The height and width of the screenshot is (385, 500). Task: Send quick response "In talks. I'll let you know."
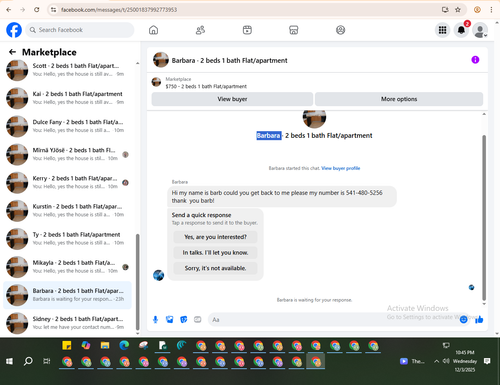coord(215,253)
